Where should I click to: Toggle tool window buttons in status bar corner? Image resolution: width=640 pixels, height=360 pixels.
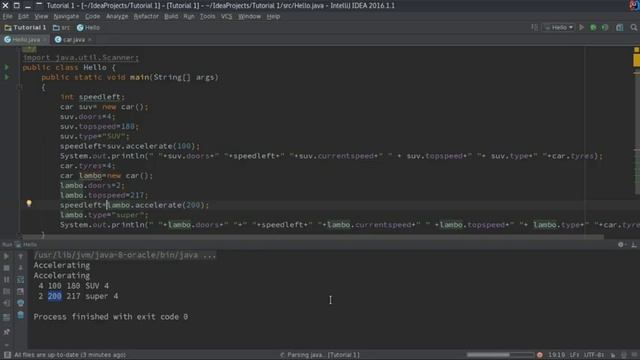pos(7,355)
